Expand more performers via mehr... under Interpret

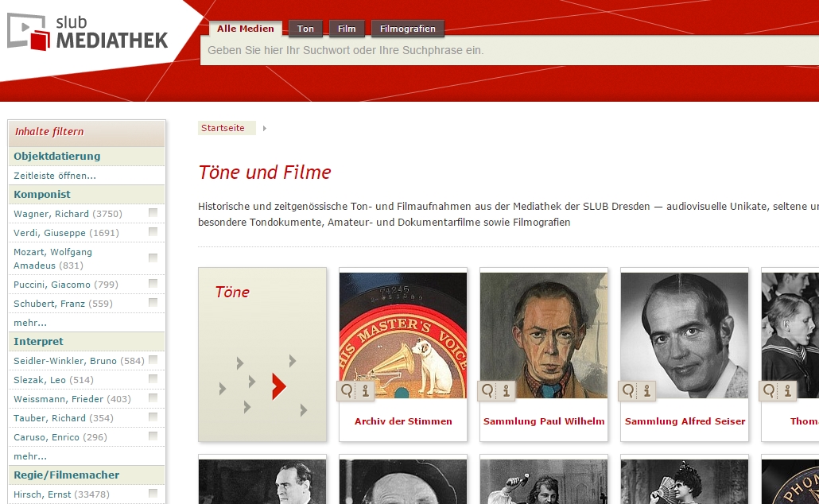(30, 456)
